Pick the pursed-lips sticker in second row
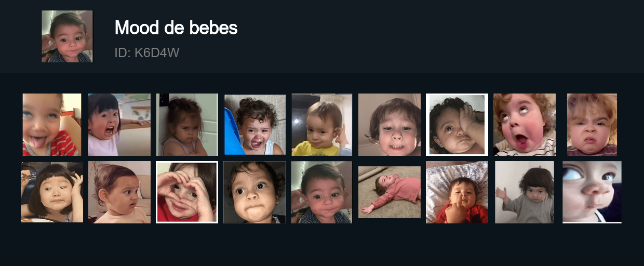644x266 pixels. [322, 192]
